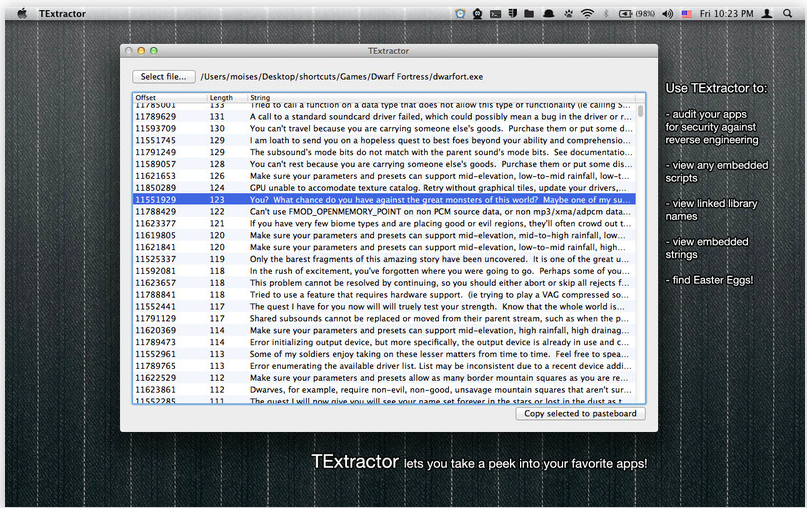807x508 pixels.
Task: Select row with offset 11619805
Action: [384, 235]
